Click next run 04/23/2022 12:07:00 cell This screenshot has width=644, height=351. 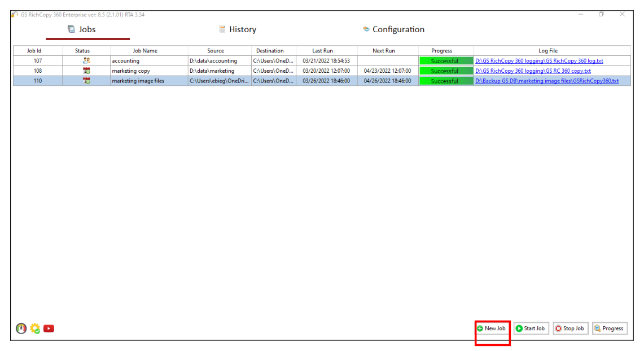[x=388, y=71]
